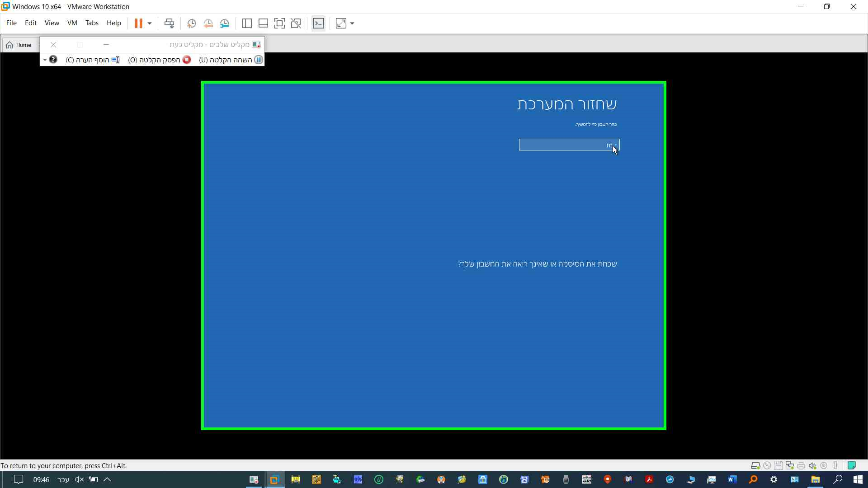Click the Send Ctrl+Alt+Del toolbar icon
The image size is (868, 488).
click(x=169, y=23)
